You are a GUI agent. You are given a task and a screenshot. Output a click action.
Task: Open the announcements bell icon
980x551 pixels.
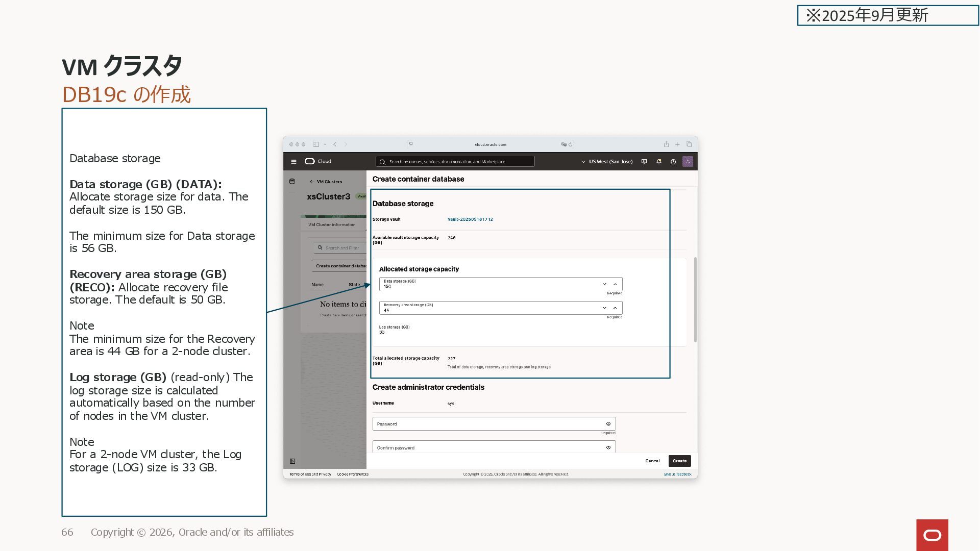tap(659, 162)
